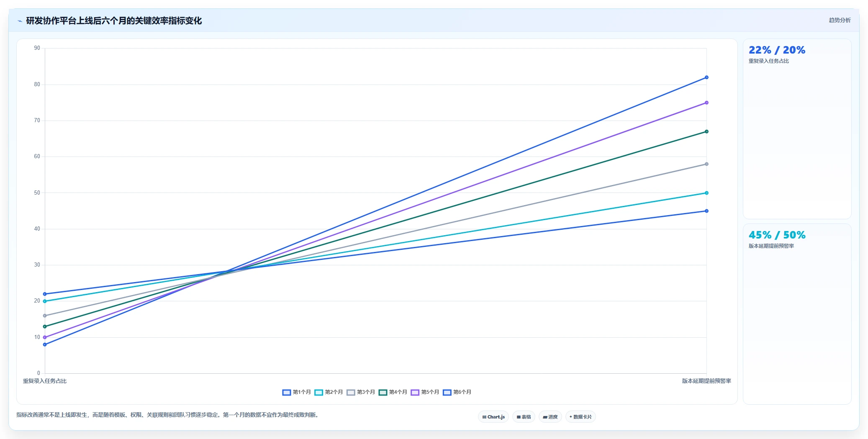Click the x-axis label 重复录入任务占比
The height and width of the screenshot is (439, 868).
tap(45, 381)
